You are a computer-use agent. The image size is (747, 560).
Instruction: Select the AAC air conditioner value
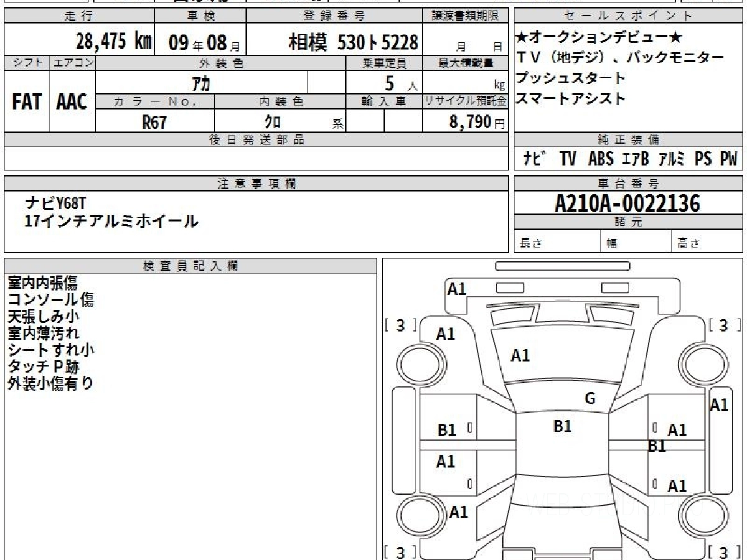point(72,102)
